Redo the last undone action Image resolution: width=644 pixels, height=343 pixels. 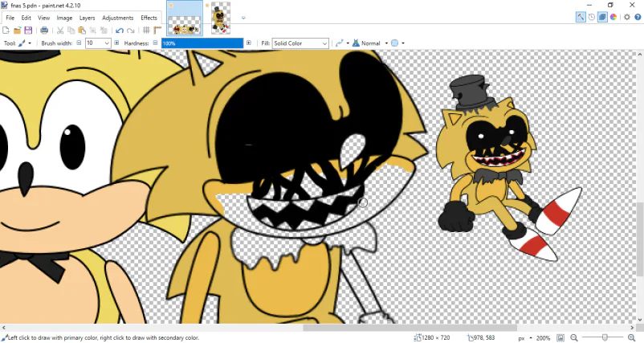pos(131,31)
